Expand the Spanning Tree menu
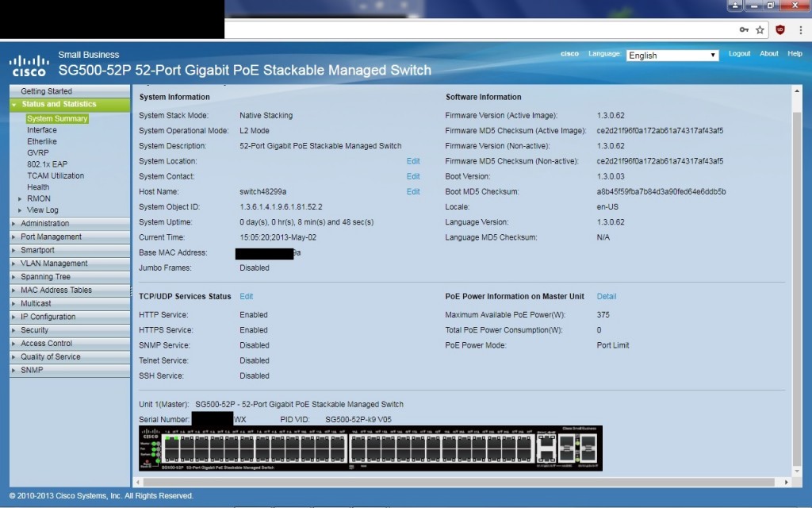 tap(70, 277)
